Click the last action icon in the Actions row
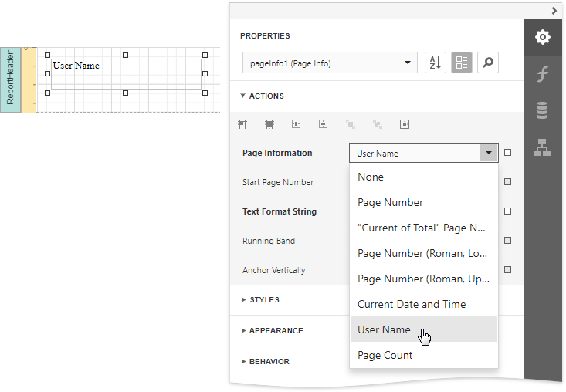This screenshot has width=566, height=392. [x=404, y=123]
